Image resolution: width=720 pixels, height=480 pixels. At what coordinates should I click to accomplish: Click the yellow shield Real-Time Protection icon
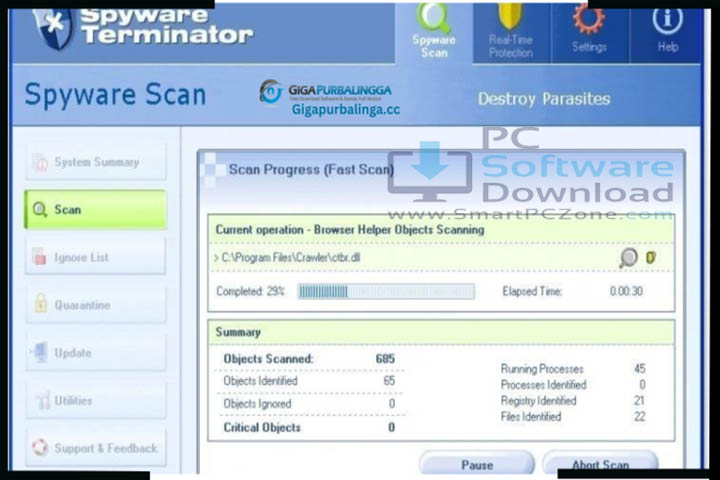[510, 17]
